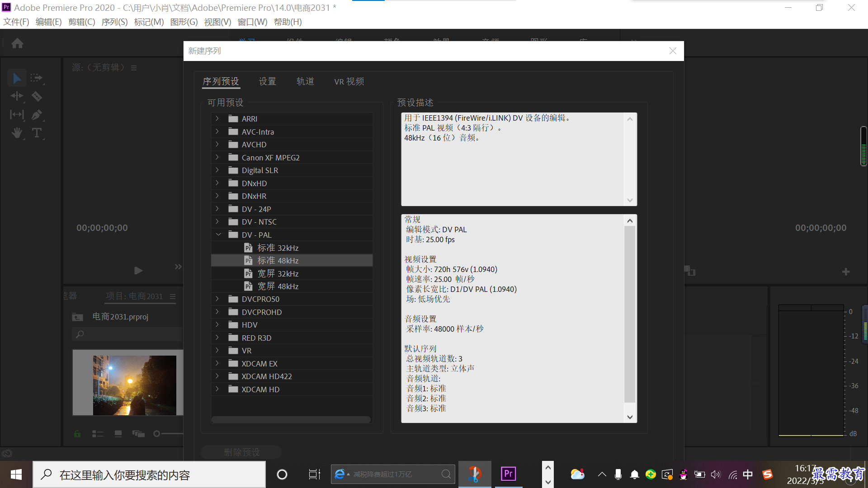Click up arrow of preset description scrollbar
The image size is (868, 488).
click(x=630, y=119)
